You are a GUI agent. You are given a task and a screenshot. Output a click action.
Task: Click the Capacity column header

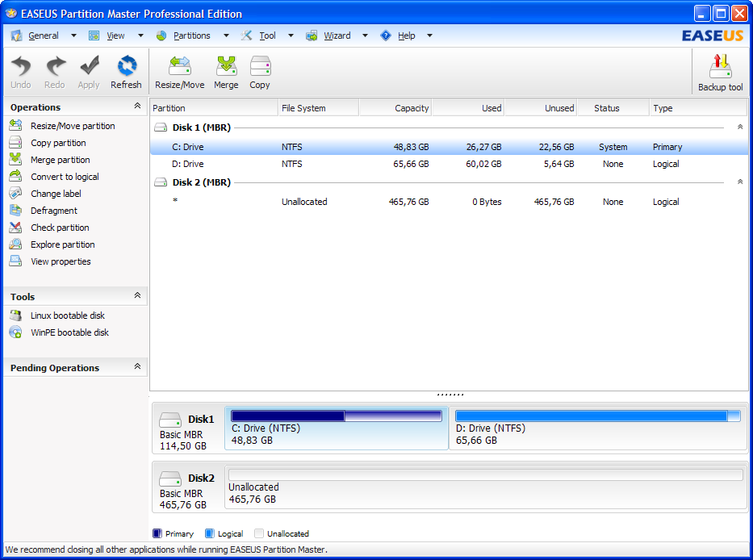pyautogui.click(x=395, y=108)
